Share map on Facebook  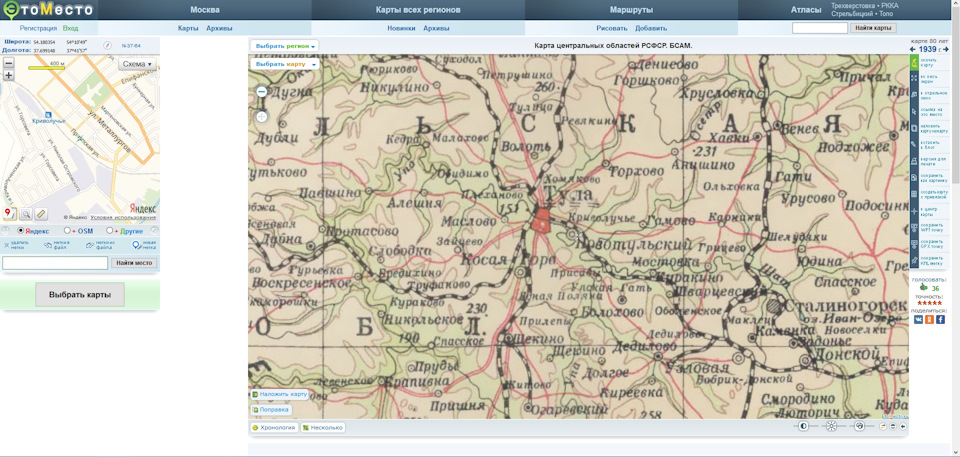point(940,320)
